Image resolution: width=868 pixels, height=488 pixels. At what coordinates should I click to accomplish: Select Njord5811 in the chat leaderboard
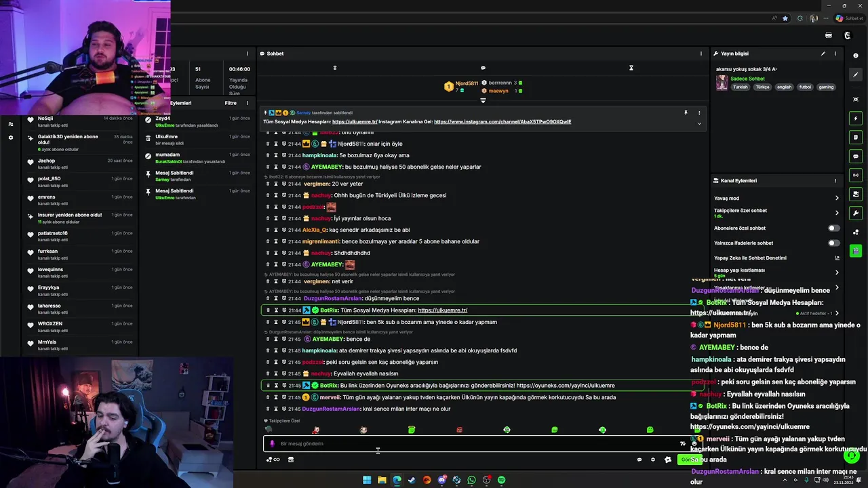pyautogui.click(x=467, y=83)
